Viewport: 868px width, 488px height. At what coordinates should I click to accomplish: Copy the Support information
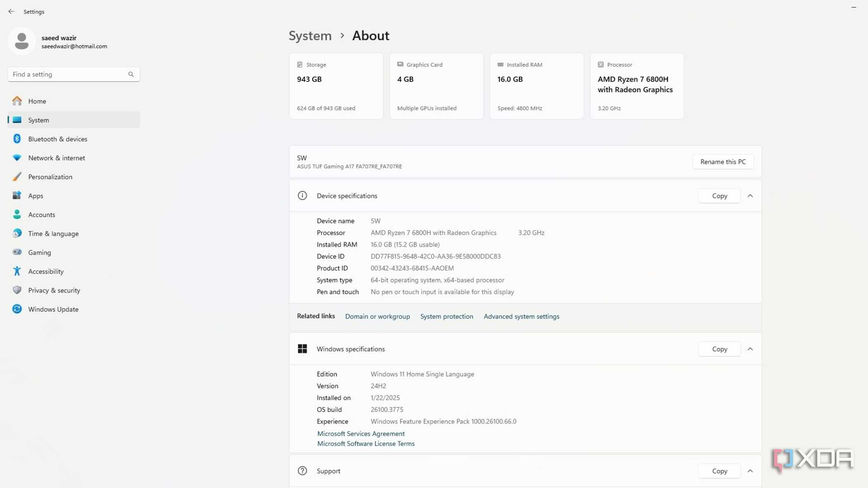coord(719,471)
